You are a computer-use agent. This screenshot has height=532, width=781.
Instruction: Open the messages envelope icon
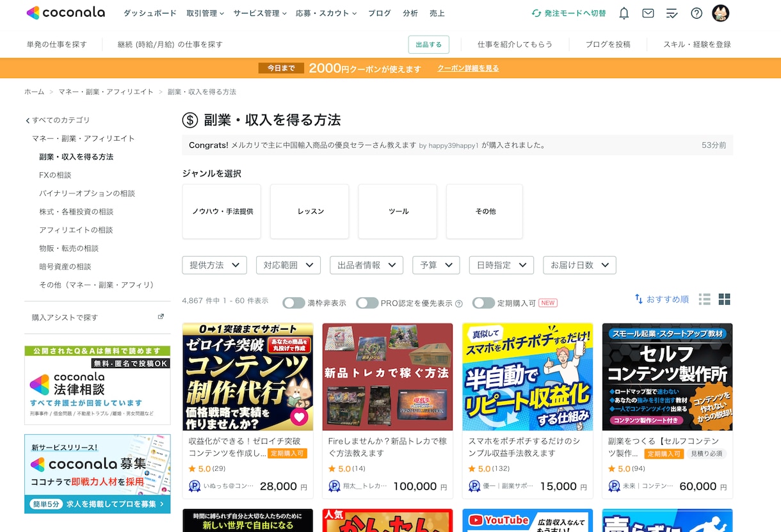point(648,13)
